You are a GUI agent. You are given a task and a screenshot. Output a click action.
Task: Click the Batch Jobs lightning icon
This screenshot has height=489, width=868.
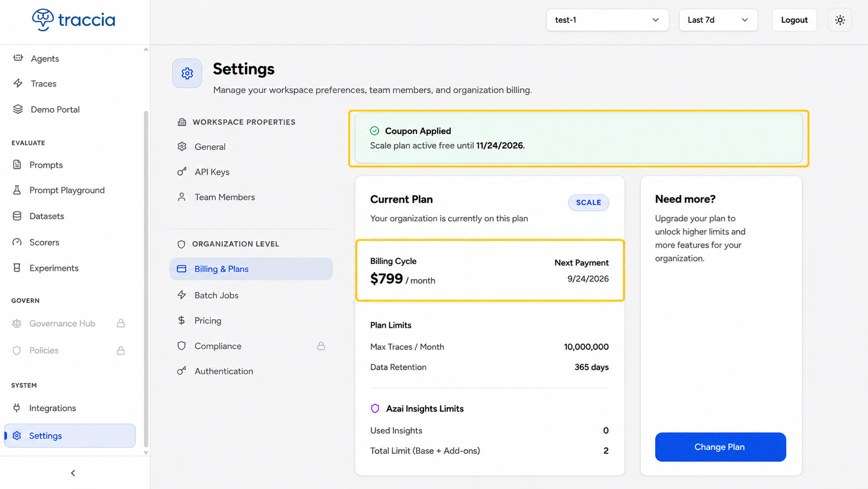[x=182, y=295]
